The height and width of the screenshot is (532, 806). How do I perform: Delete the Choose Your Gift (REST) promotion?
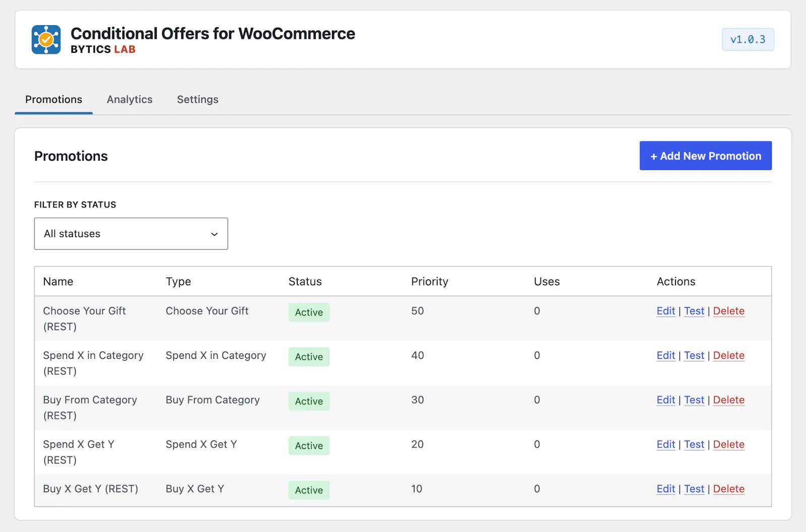click(729, 311)
